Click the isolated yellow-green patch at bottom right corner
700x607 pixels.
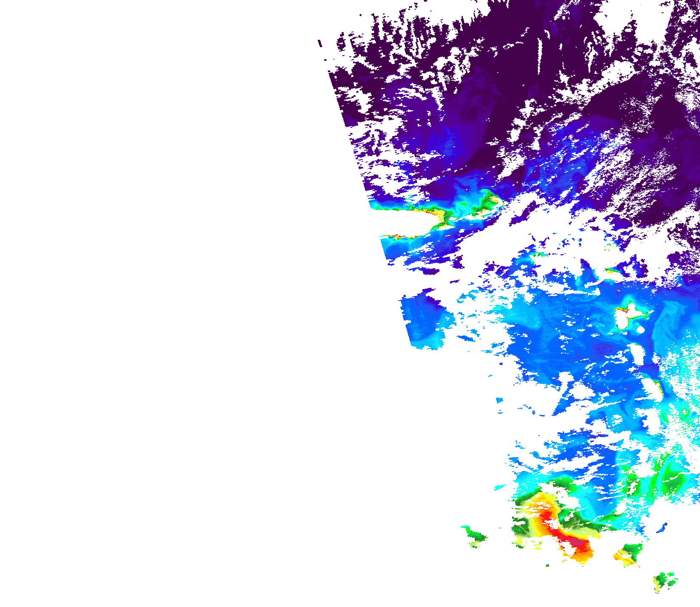[662, 582]
